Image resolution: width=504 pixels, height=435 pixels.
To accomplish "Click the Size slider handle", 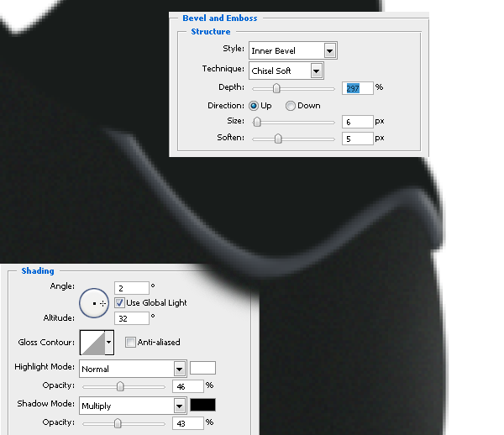I will click(x=257, y=122).
